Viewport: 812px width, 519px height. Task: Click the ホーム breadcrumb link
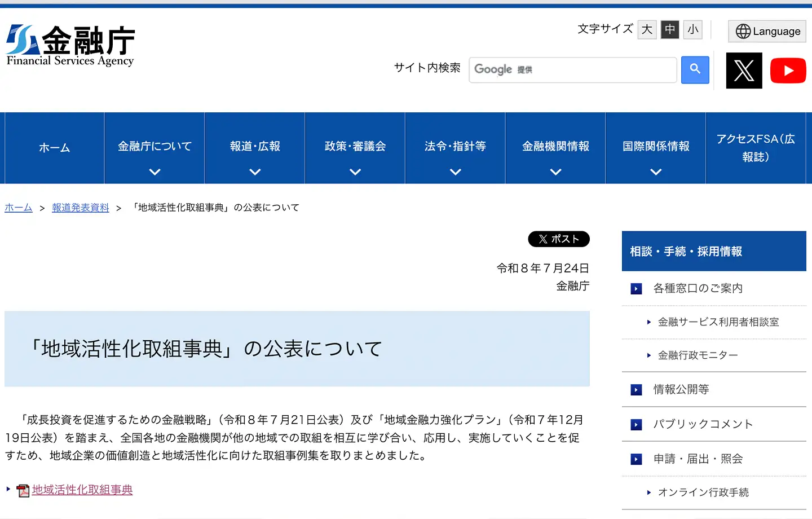pos(19,208)
